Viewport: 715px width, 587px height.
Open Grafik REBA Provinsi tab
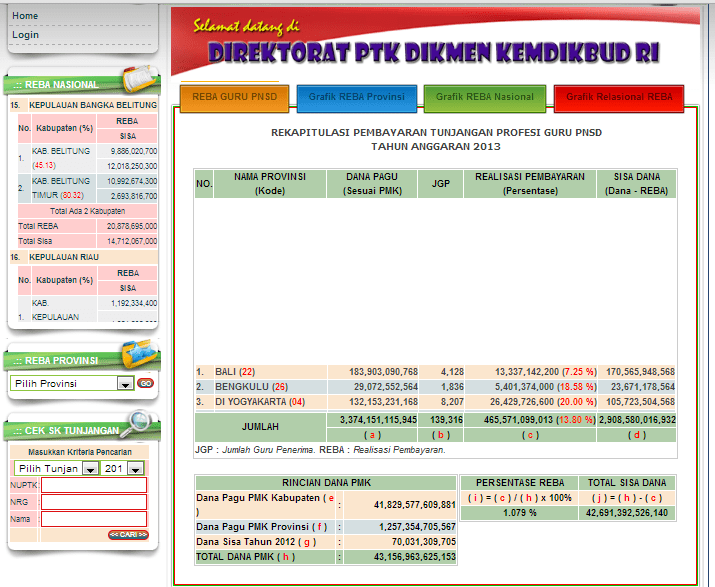click(357, 97)
